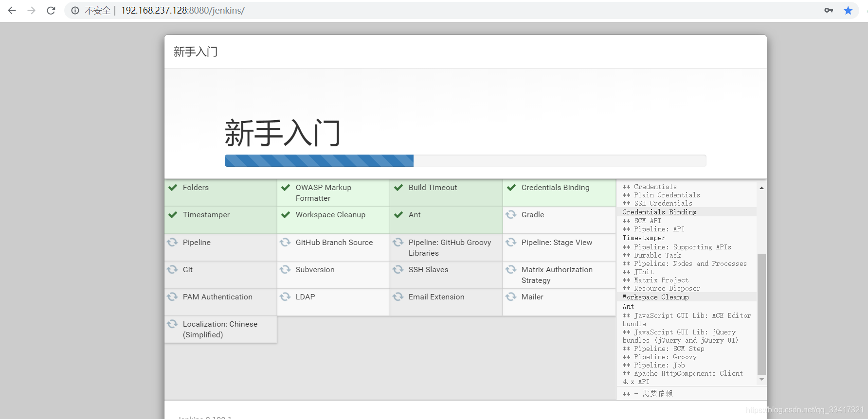Select Localization: Chinese (Simplified) label
This screenshot has width=868, height=419.
pyautogui.click(x=220, y=330)
